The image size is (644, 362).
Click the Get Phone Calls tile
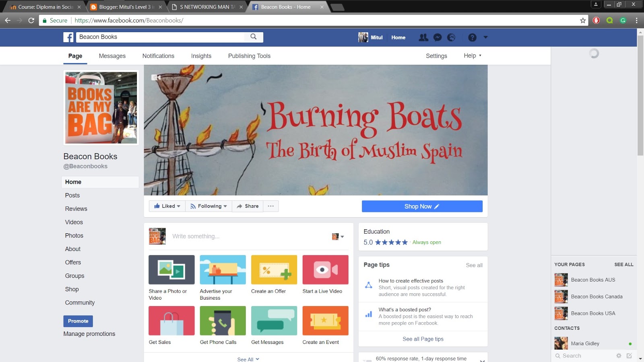click(223, 325)
